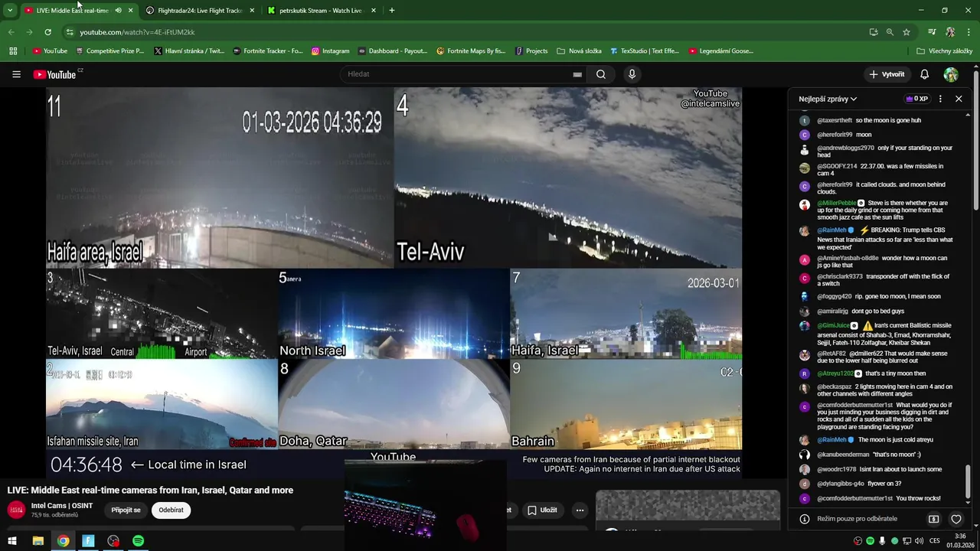Click the Doha, Qatar camera feed
Screen dimensions: 980x551
click(394, 404)
